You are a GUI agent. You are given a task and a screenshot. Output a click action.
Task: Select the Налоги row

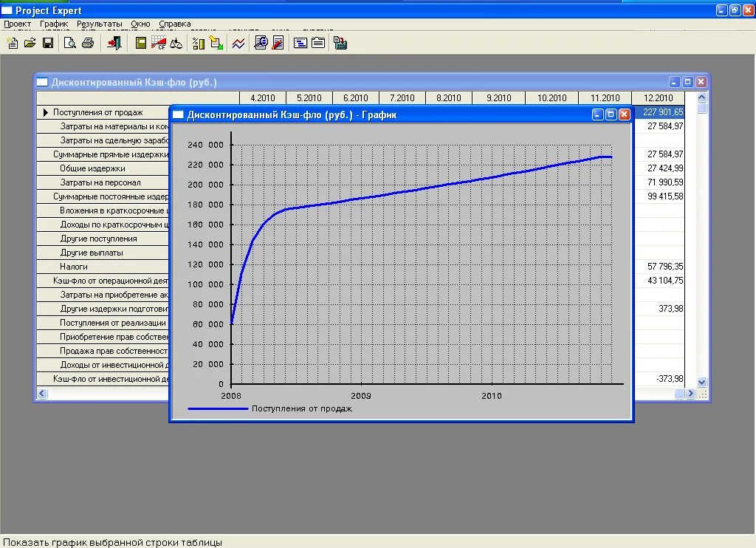pyautogui.click(x=103, y=267)
